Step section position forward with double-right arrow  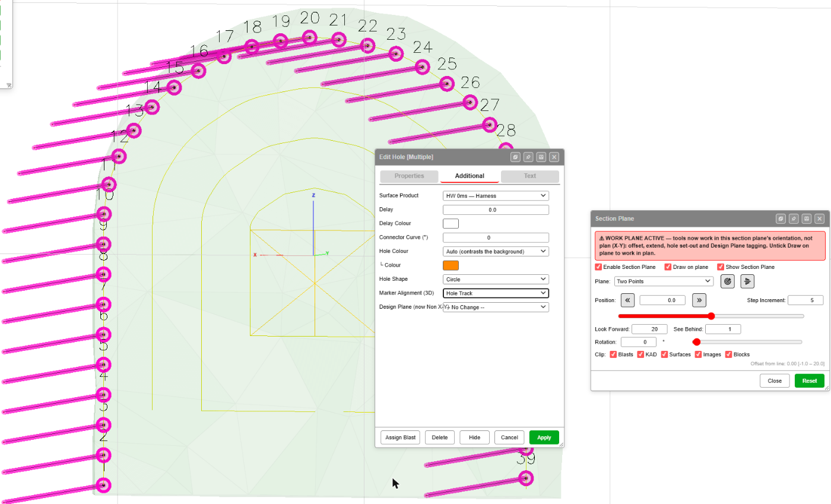(x=699, y=300)
